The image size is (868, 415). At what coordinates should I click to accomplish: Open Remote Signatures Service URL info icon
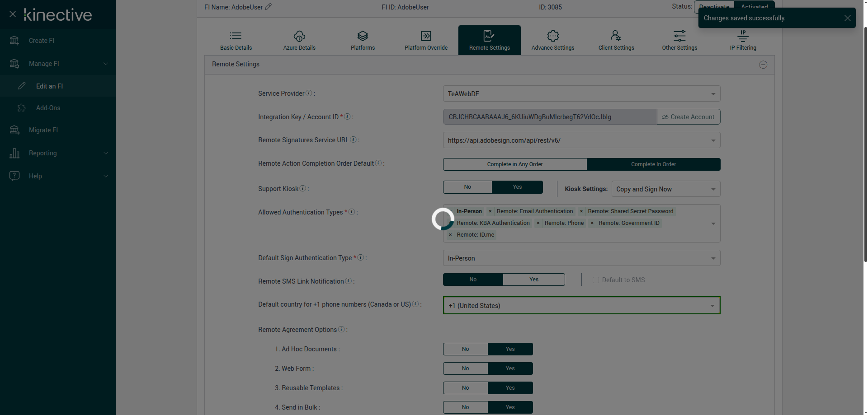[353, 140]
